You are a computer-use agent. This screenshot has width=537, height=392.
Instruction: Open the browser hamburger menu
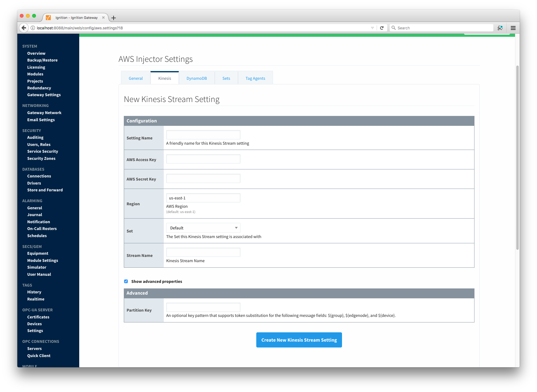pyautogui.click(x=513, y=28)
